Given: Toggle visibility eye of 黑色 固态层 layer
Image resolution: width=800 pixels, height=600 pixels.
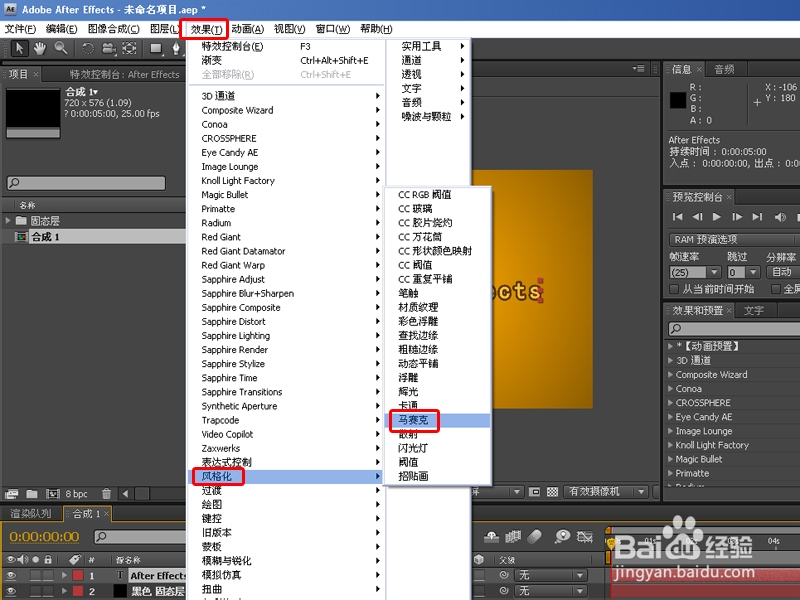Looking at the screenshot, I should click(x=11, y=591).
